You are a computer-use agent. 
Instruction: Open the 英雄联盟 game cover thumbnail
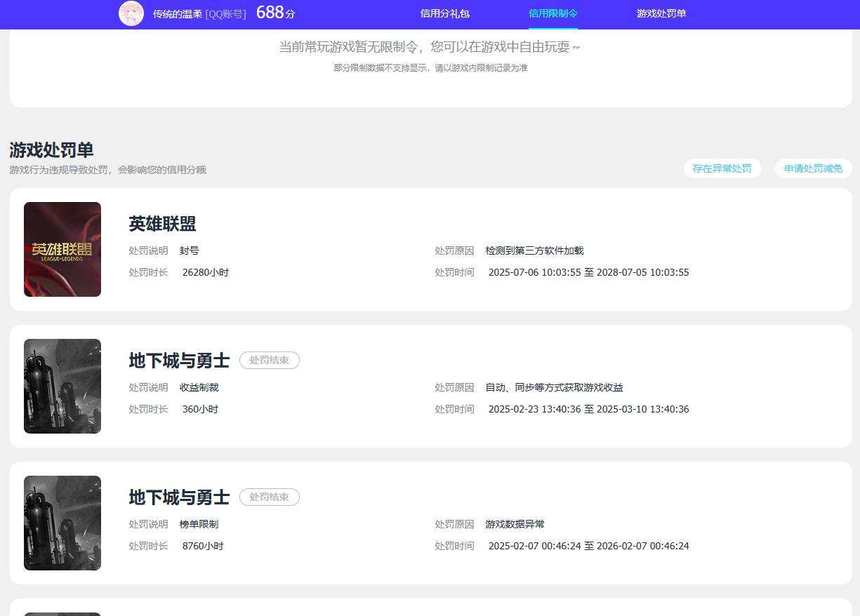coord(62,249)
